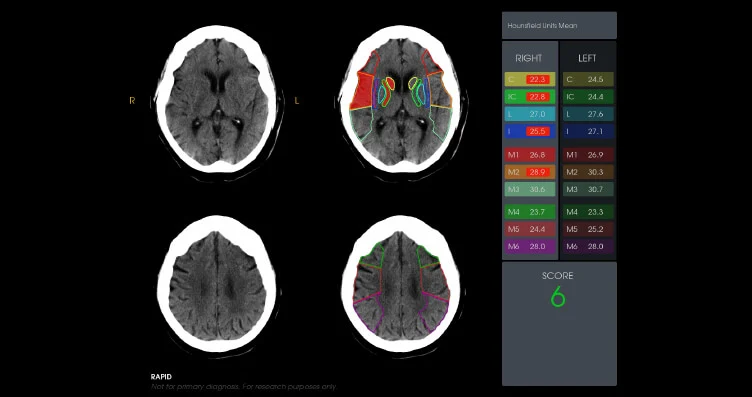Click the SCORE panel showing 6
752x397 pixels.
pyautogui.click(x=559, y=324)
